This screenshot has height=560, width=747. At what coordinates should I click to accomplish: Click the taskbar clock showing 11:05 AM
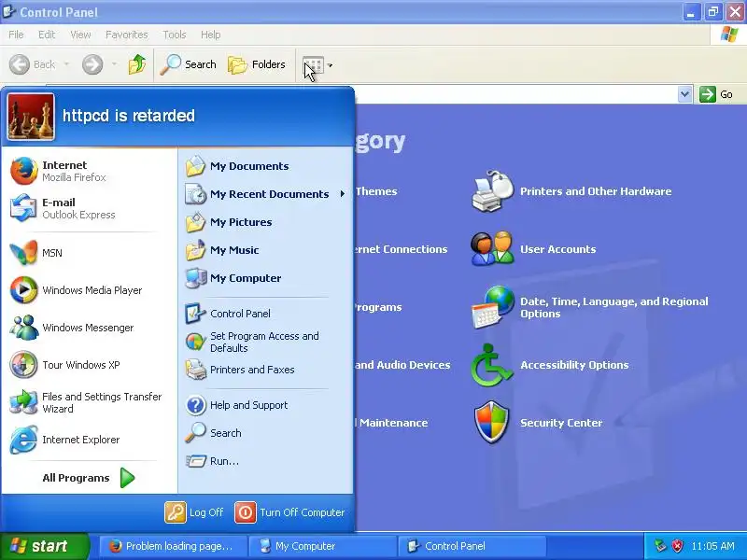pyautogui.click(x=713, y=546)
